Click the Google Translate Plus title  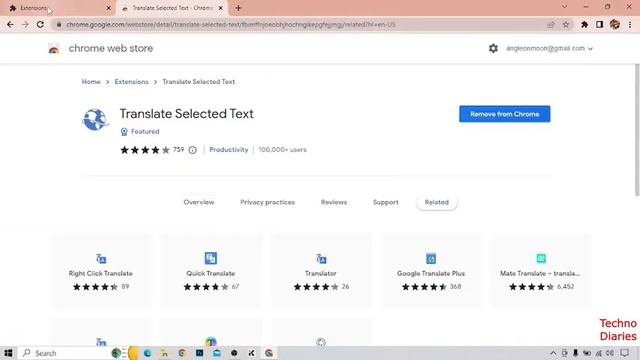pos(431,273)
